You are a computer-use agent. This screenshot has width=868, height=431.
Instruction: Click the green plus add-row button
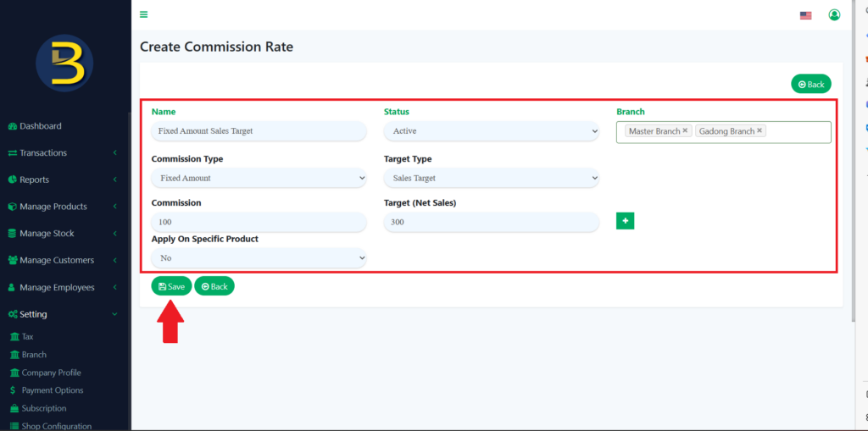coord(625,221)
